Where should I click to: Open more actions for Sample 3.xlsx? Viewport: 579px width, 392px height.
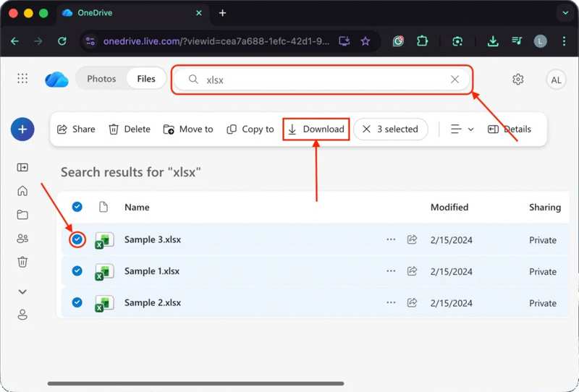(391, 239)
